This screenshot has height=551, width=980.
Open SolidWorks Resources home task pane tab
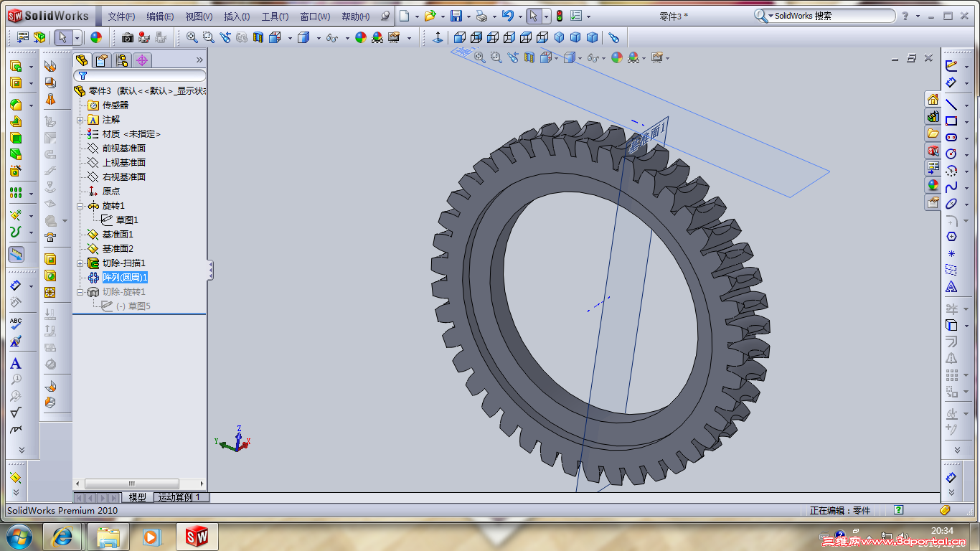click(933, 99)
